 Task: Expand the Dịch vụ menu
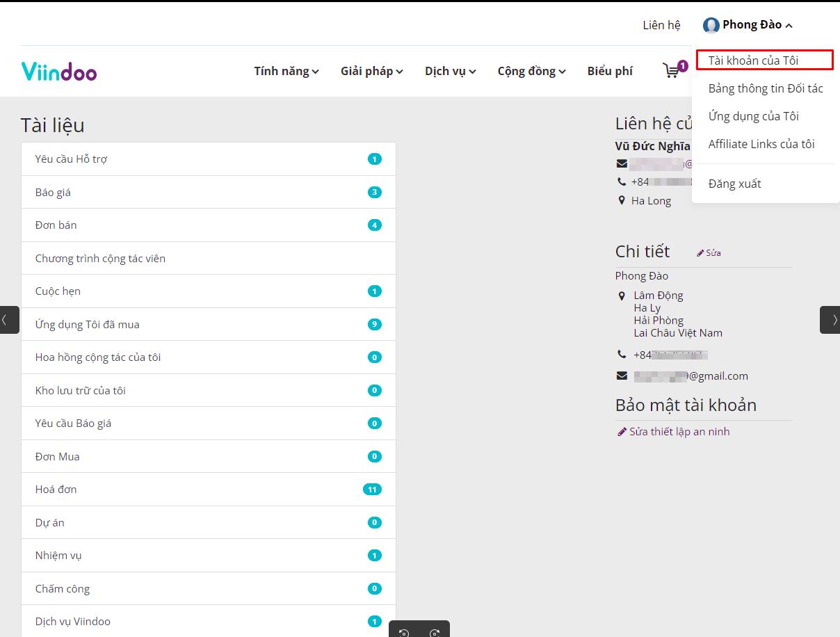pos(451,71)
